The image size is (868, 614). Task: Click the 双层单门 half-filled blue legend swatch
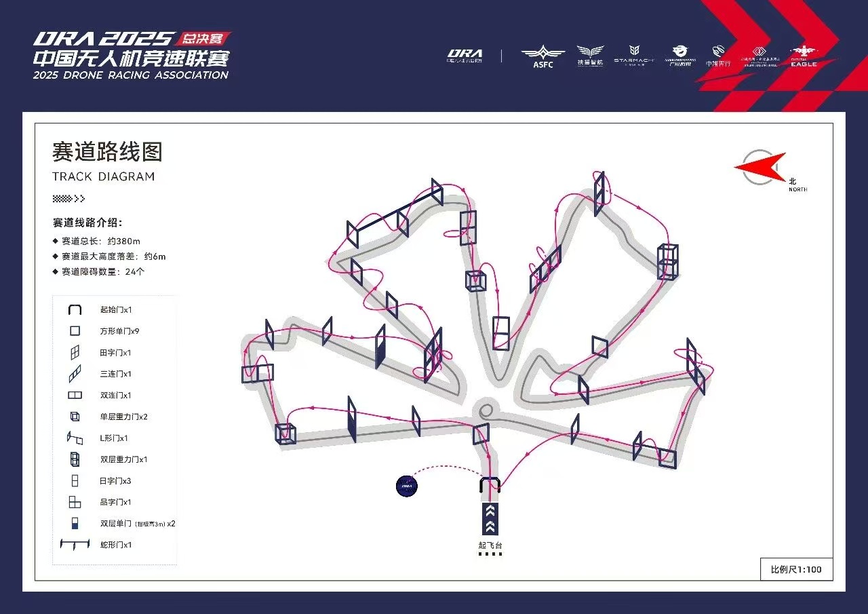coord(75,524)
